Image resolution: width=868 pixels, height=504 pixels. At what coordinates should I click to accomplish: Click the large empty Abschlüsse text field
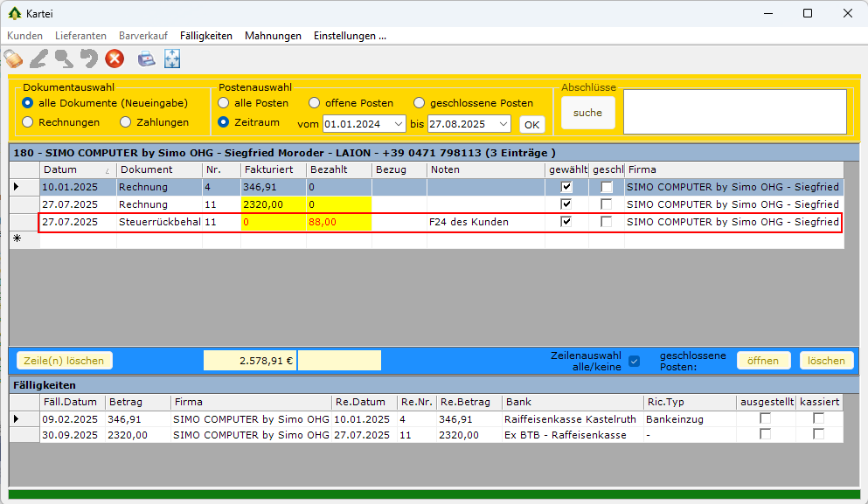[x=734, y=112]
